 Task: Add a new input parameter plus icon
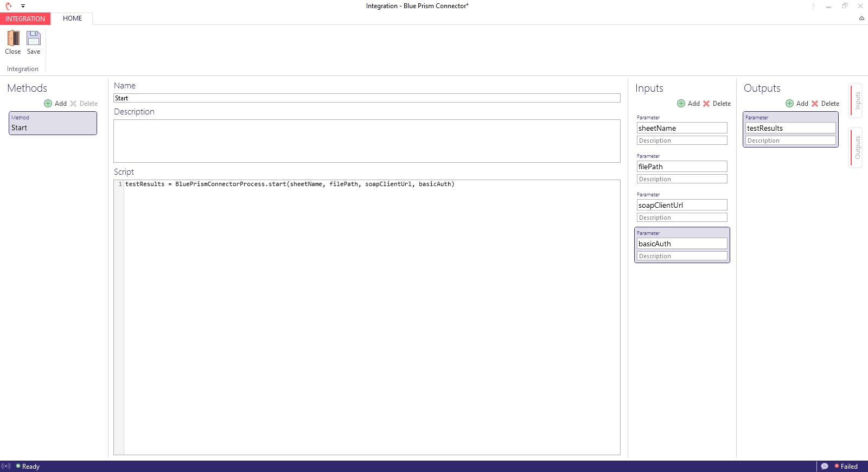681,104
